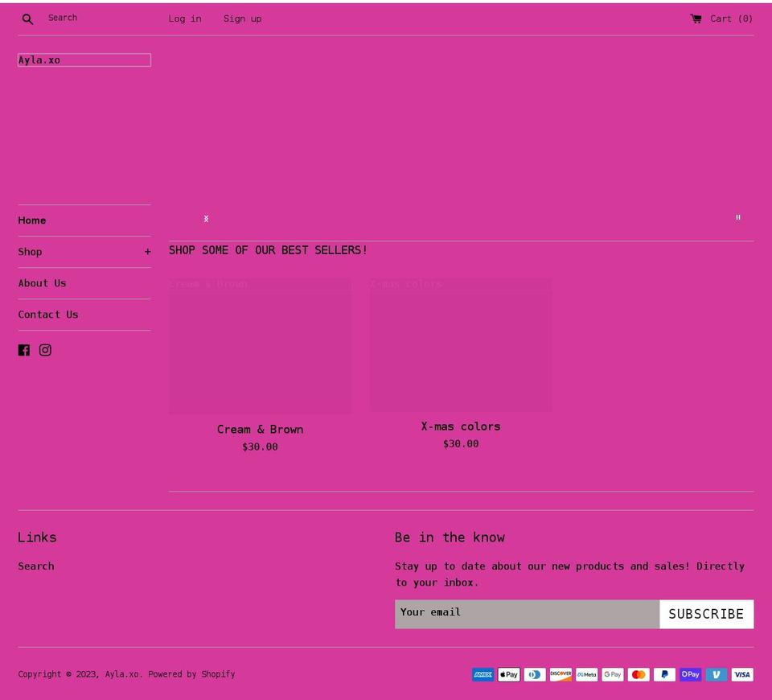Viewport: 772px width, 700px height.
Task: Expand the Shop submenu plus icon
Action: [x=147, y=252]
